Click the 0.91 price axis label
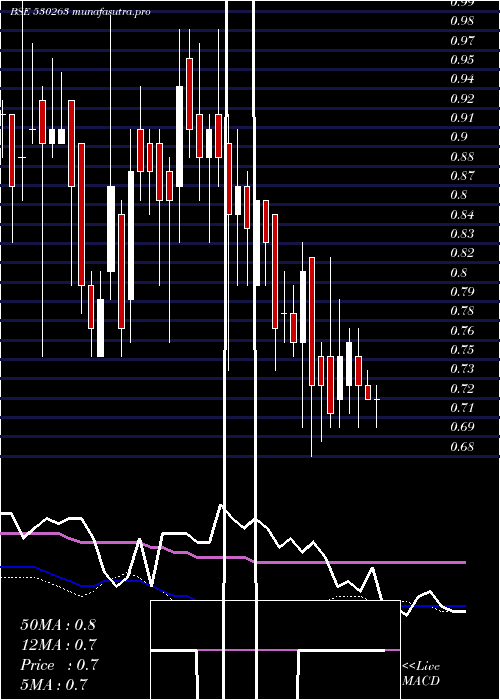Viewport: 500px width, 700px height. (x=462, y=118)
